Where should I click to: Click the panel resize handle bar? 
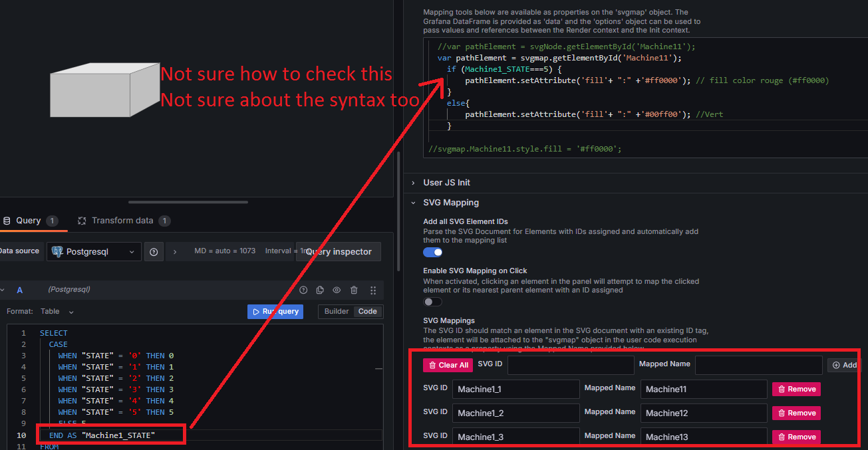coord(188,202)
